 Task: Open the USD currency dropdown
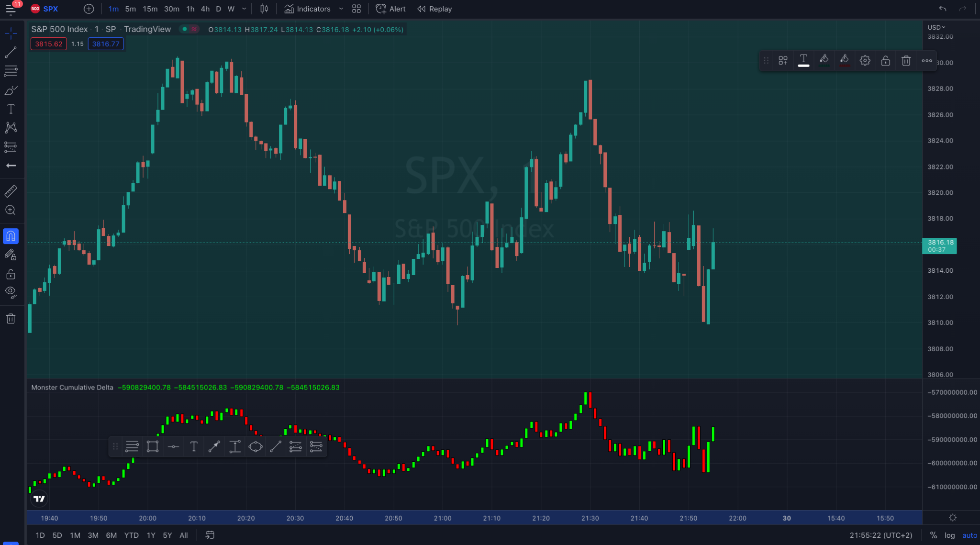[936, 27]
